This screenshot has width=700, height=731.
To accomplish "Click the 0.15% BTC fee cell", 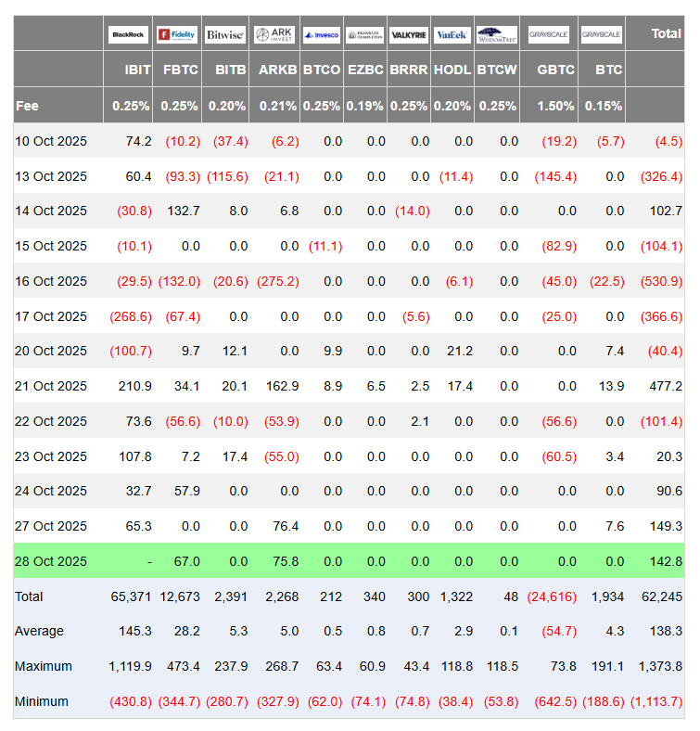I will point(604,106).
